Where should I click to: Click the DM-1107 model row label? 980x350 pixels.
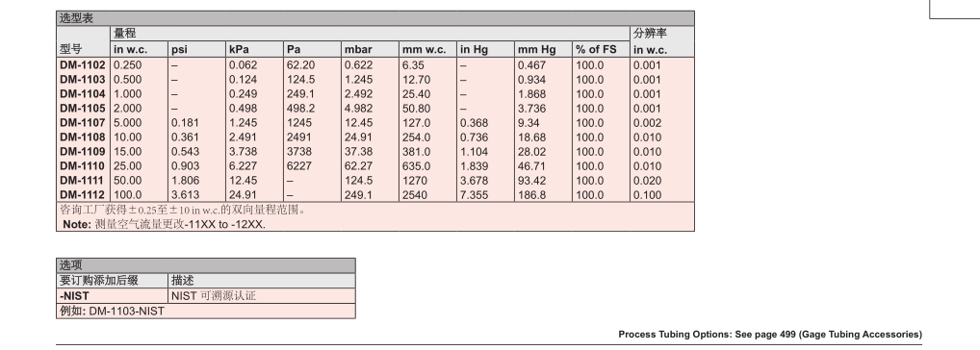[x=83, y=123]
